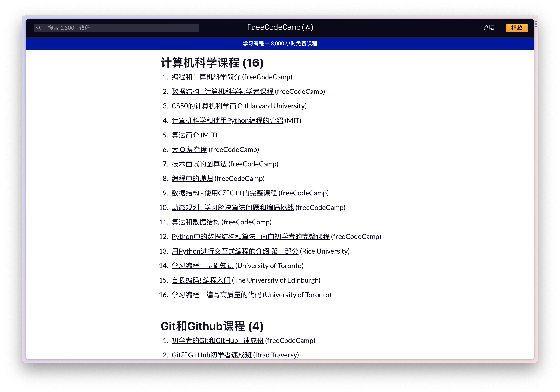The width and height of the screenshot is (560, 392).
Task: Open the CS50的计算机科学简介 Harvard link
Action: [207, 106]
